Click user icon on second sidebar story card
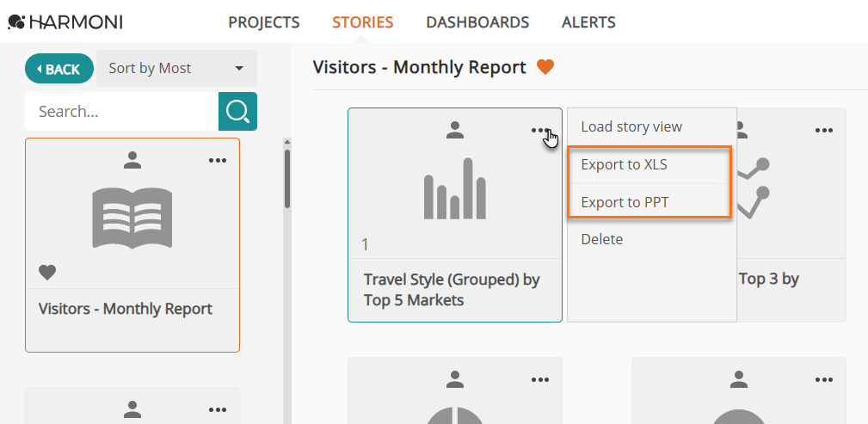Screen dimensions: 868x424 coord(132,409)
